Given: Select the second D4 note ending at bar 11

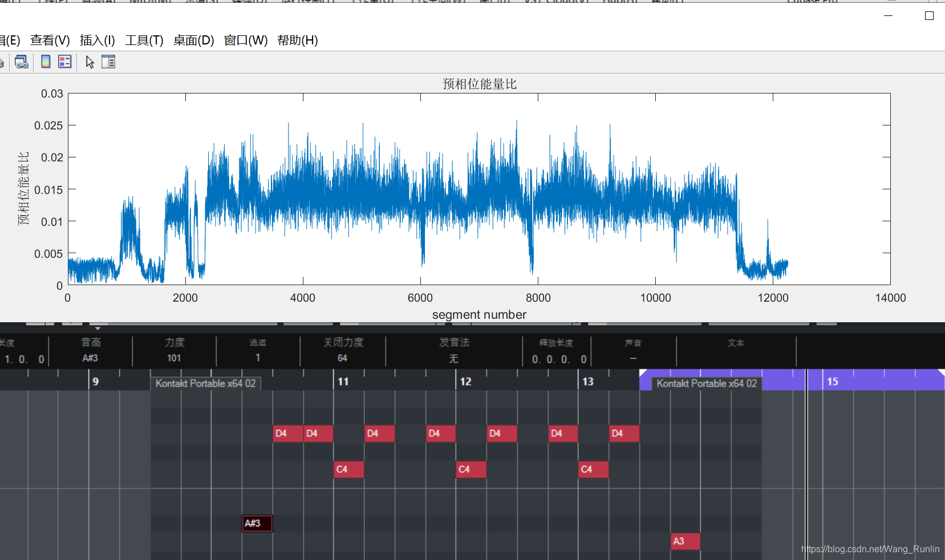Looking at the screenshot, I should coord(318,433).
